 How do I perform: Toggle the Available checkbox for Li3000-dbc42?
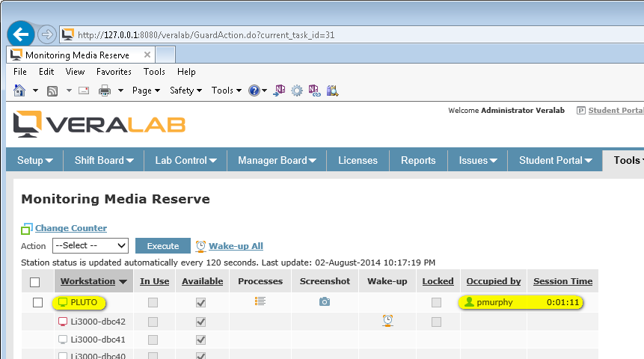tap(201, 322)
